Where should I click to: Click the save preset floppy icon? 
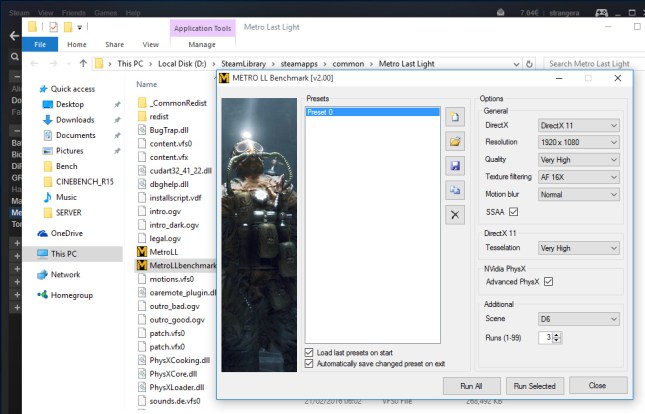tap(456, 165)
